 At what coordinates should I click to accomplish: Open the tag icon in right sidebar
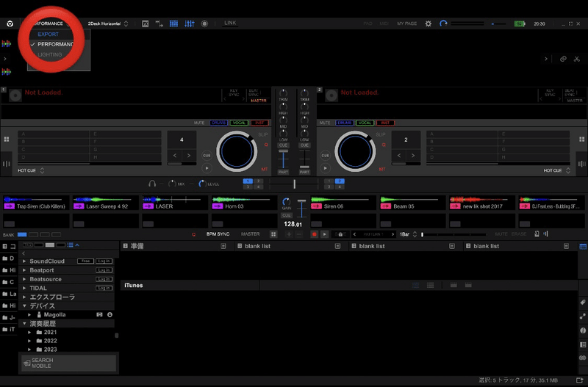[x=582, y=303]
